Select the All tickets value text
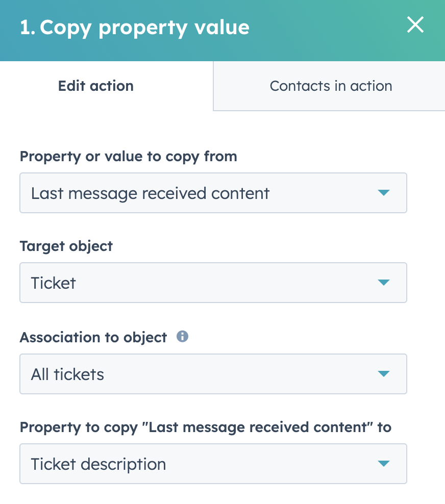The width and height of the screenshot is (445, 504). (67, 374)
